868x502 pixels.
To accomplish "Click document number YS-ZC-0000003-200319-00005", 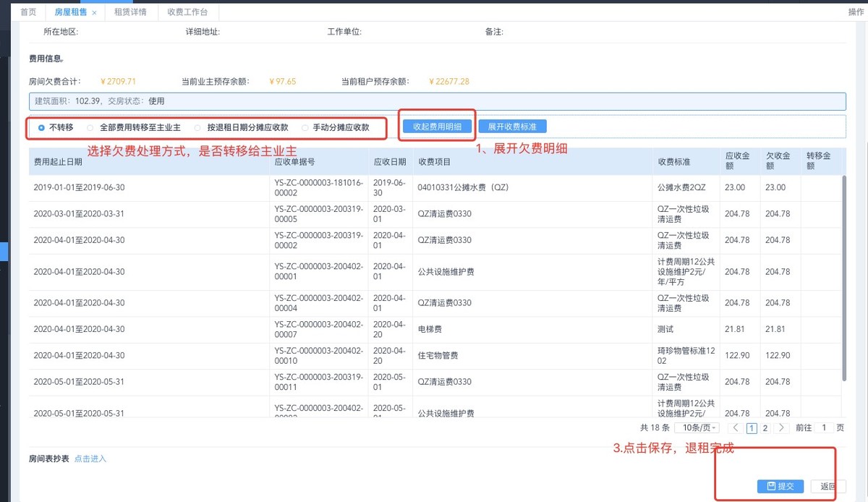I will (x=319, y=214).
